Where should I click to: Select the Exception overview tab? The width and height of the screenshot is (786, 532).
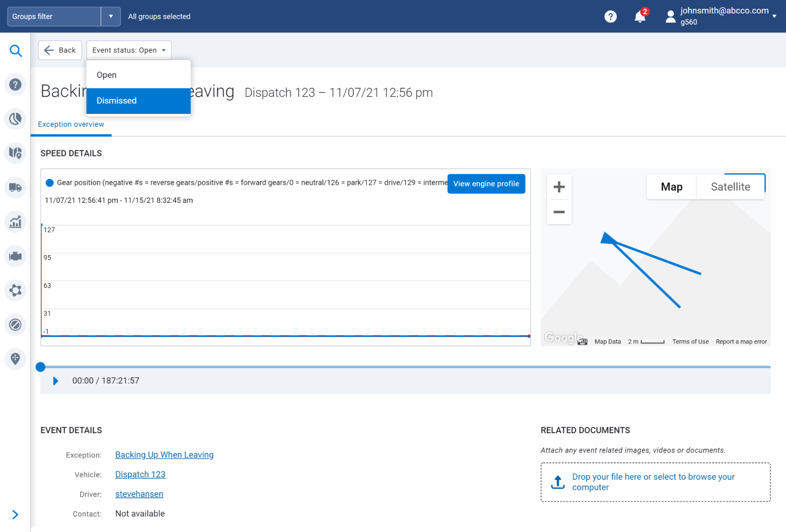point(71,124)
